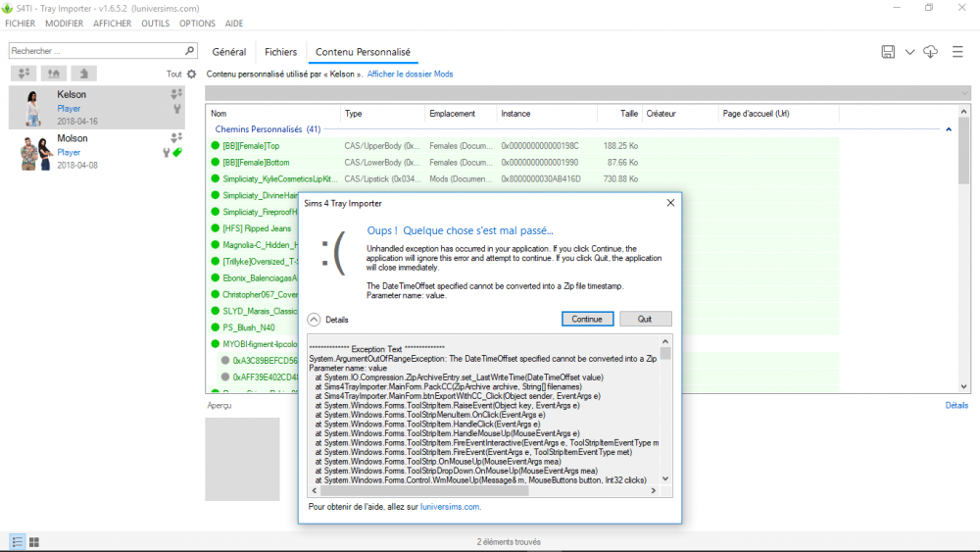Click the green tag icon on Molson
Image resolution: width=980 pixels, height=552 pixels.
177,152
